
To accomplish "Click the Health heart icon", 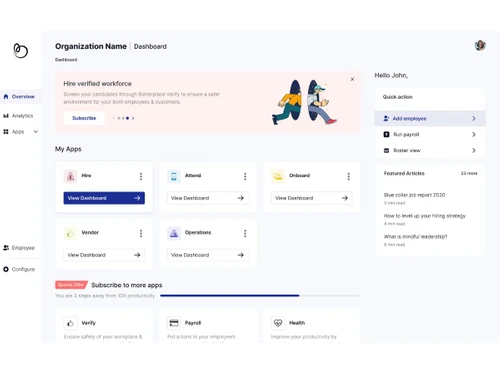I will coord(278,323).
